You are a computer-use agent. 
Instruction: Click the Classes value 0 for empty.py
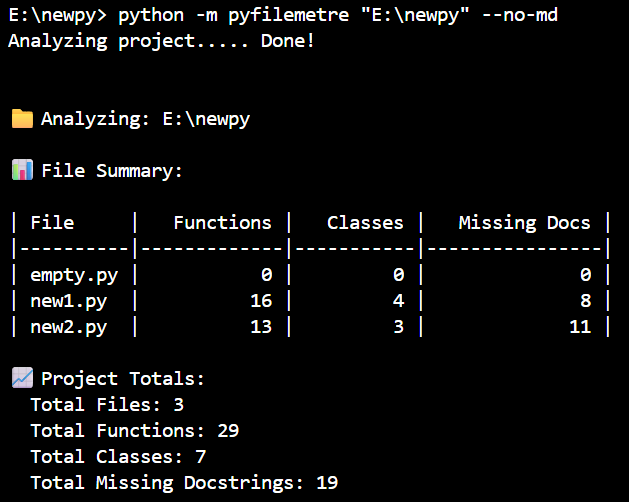[398, 275]
